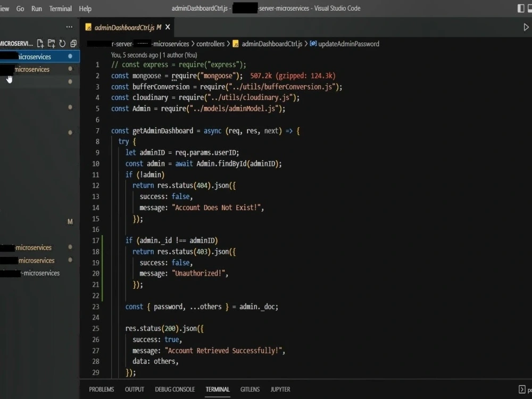Click updateAdminPassword symbol in breadcrumb
The width and height of the screenshot is (532, 399).
point(348,44)
